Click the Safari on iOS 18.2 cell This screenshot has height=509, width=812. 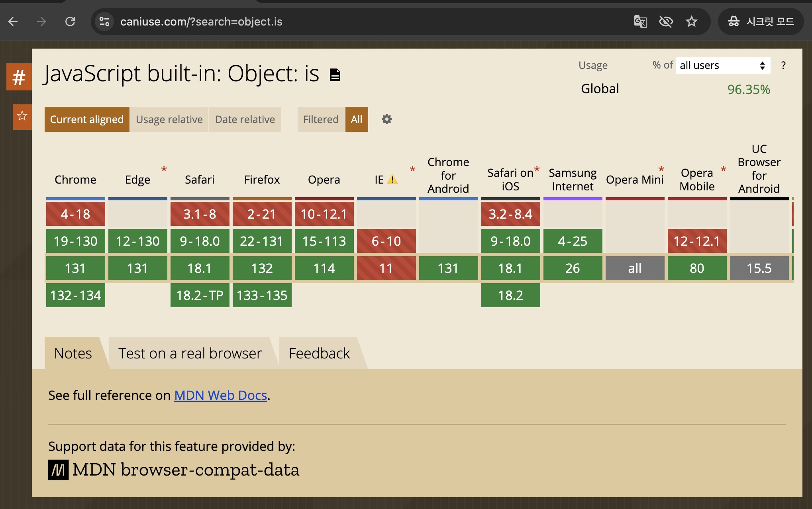pos(510,295)
